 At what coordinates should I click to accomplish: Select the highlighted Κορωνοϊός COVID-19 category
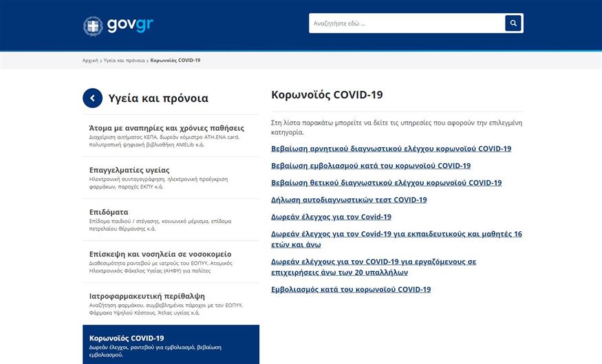(127, 338)
